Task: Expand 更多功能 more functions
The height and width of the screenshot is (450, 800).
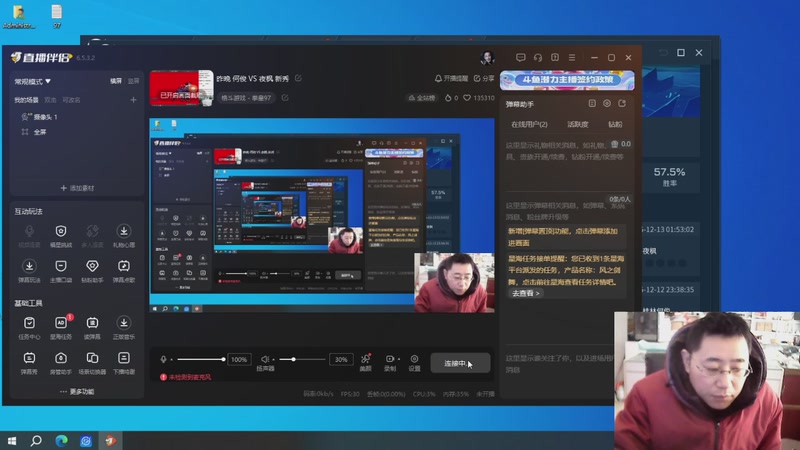Action: point(77,391)
